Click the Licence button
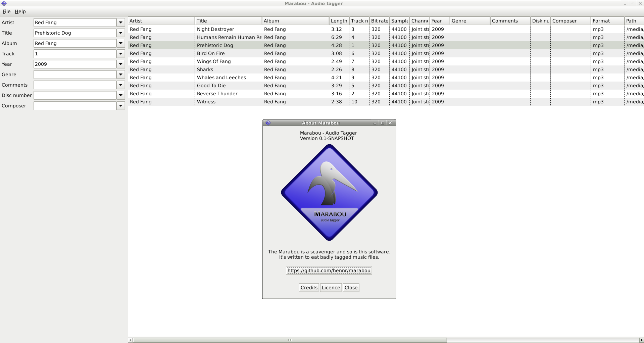This screenshot has height=343, width=644. click(331, 288)
